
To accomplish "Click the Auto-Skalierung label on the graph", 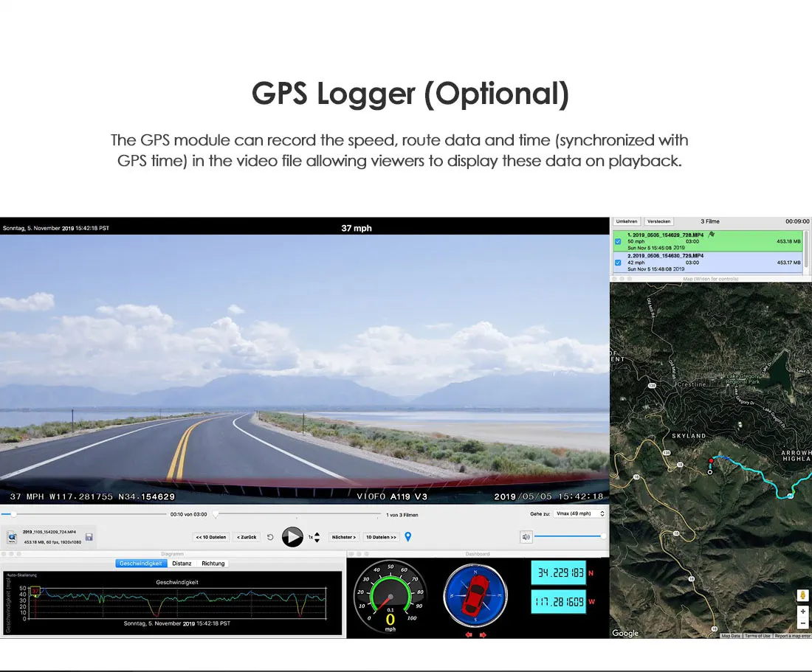I will click(22, 575).
